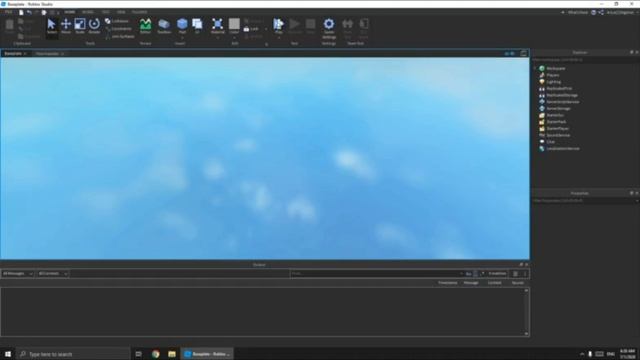
Task: Expand the Workspace tree node
Action: [x=535, y=69]
